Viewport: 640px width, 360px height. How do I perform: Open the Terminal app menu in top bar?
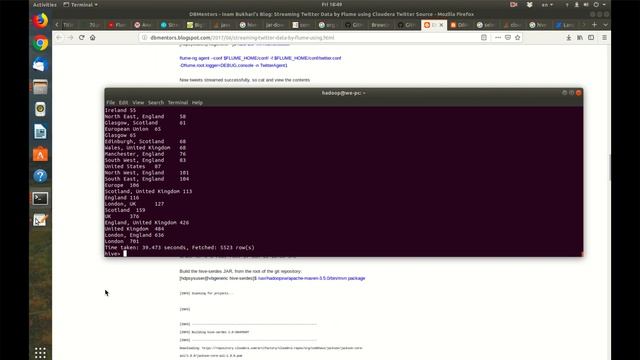80,4
